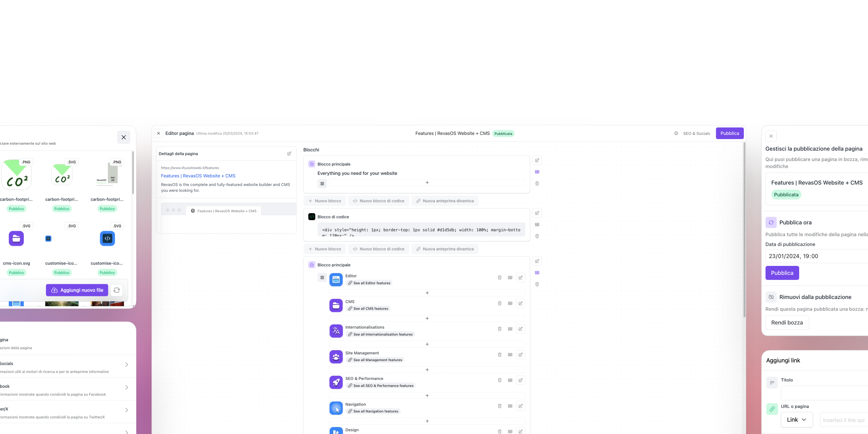Click Pubblica under publication date
This screenshot has height=434, width=868.
click(x=782, y=273)
